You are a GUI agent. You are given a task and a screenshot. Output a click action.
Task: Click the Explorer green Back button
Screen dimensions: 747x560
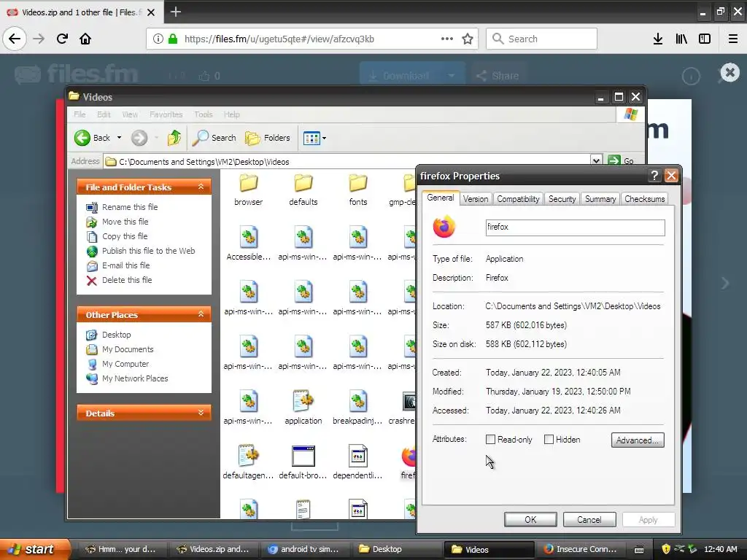[x=93, y=138]
